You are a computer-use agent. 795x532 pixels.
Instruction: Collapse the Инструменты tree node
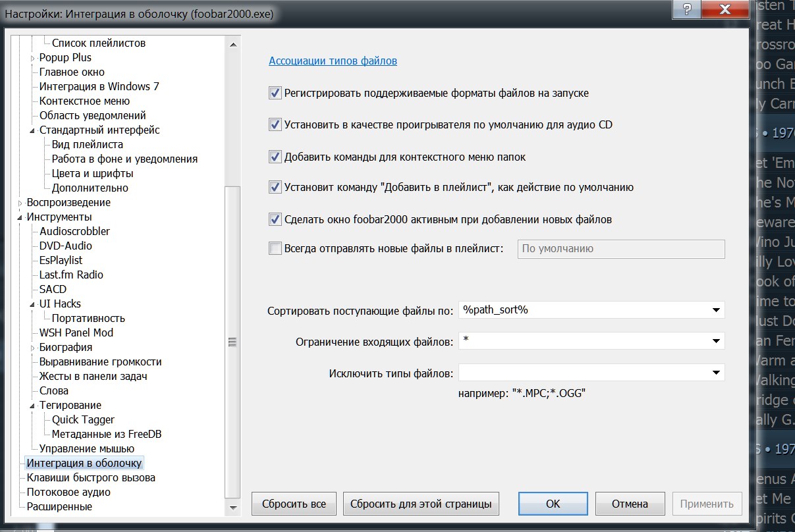point(20,217)
